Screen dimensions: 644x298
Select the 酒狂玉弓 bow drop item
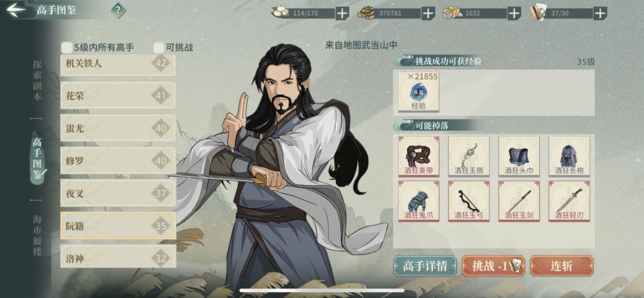click(x=469, y=201)
